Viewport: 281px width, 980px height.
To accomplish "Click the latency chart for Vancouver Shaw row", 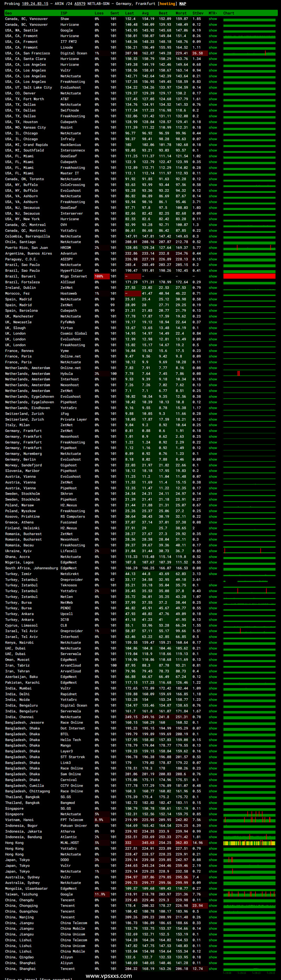I will (249, 19).
